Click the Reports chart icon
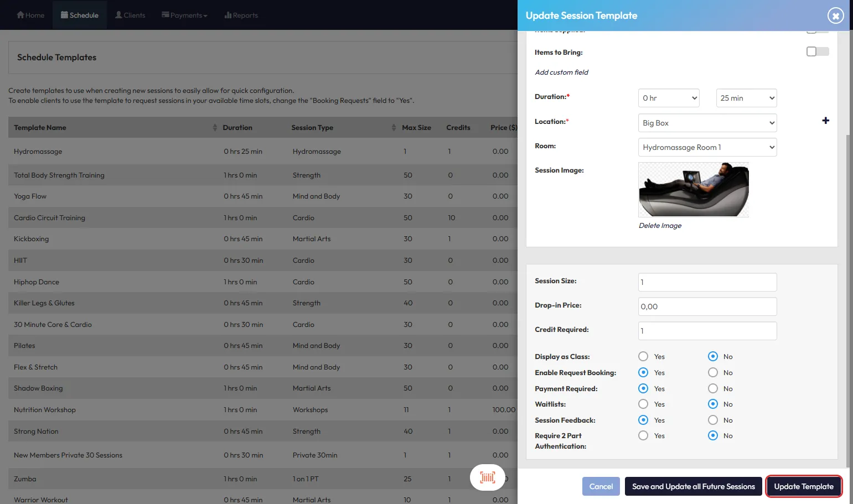This screenshot has height=504, width=853. click(228, 15)
